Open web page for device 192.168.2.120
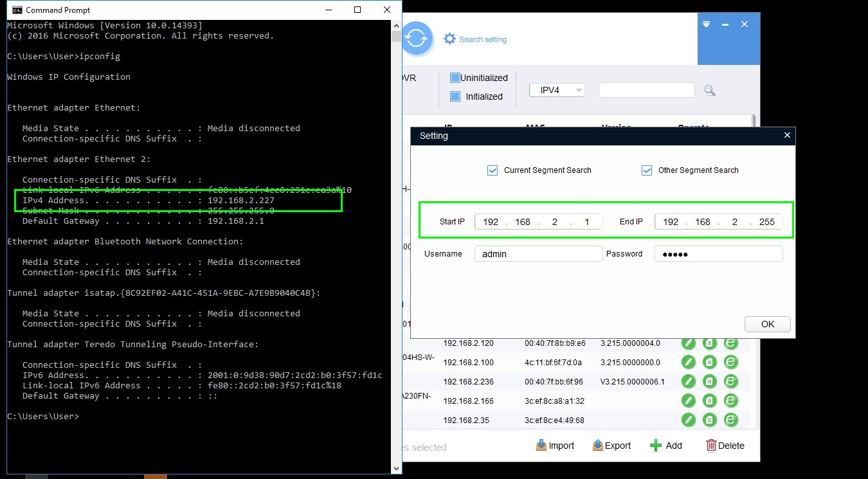The height and width of the screenshot is (479, 868). tap(731, 343)
